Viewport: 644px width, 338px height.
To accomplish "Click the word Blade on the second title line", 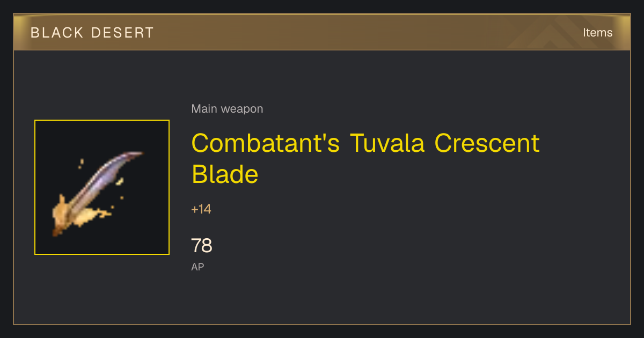I will pyautogui.click(x=225, y=174).
